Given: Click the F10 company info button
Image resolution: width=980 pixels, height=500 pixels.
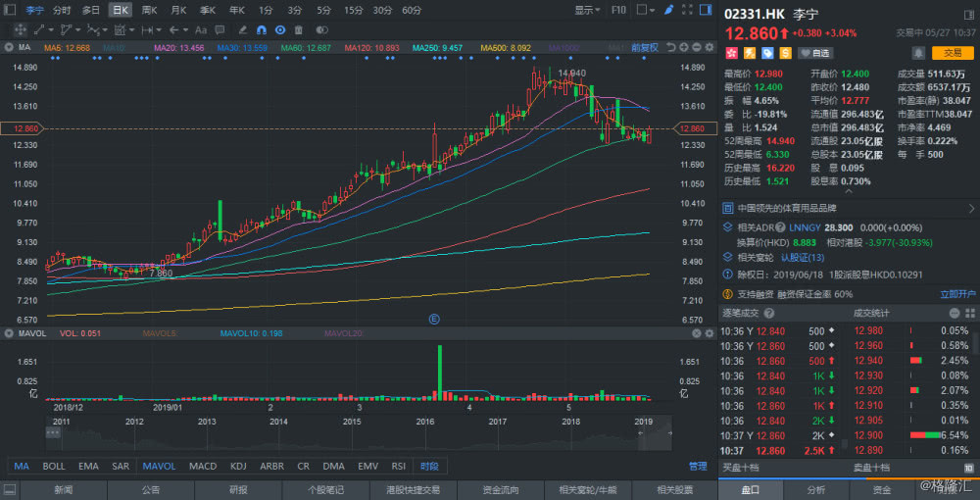Looking at the screenshot, I should (x=618, y=10).
